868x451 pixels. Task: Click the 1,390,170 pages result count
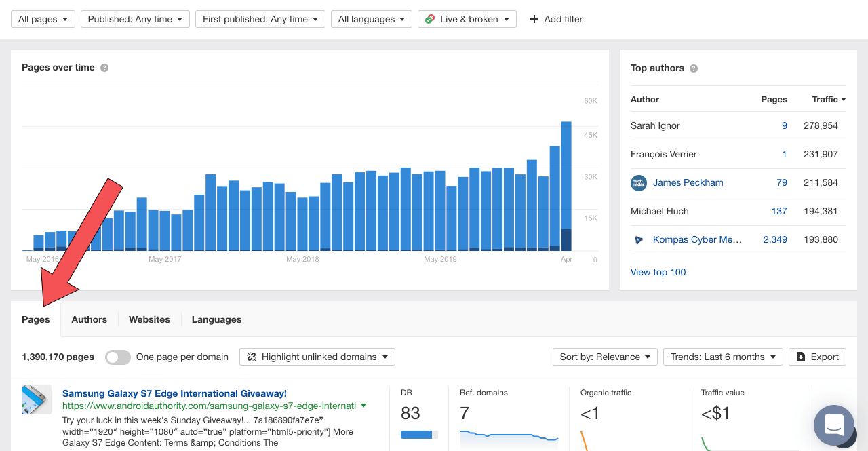pyautogui.click(x=58, y=357)
